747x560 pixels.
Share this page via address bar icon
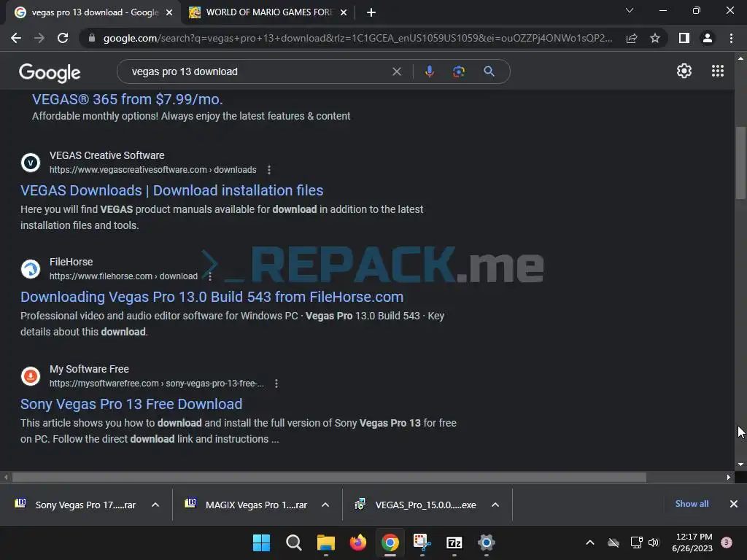point(632,38)
